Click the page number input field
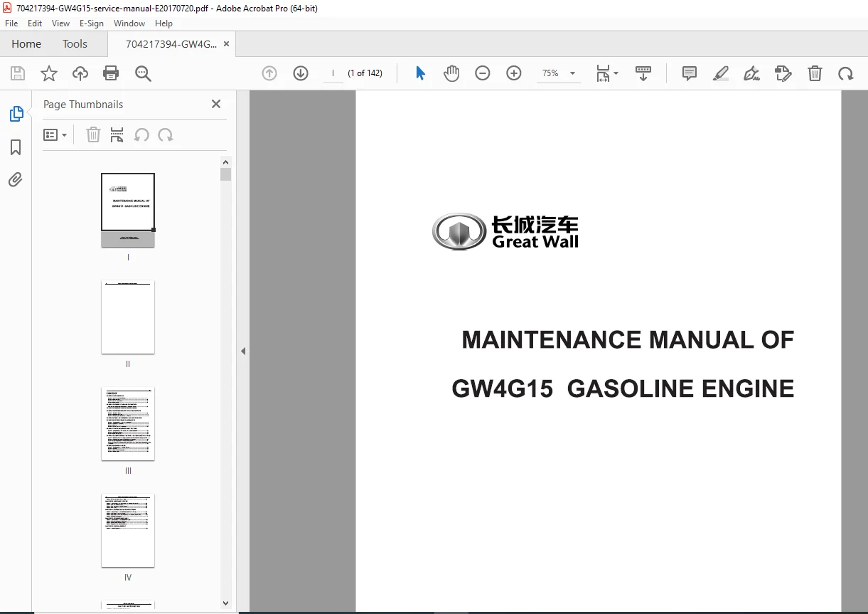The height and width of the screenshot is (614, 868). [x=333, y=73]
